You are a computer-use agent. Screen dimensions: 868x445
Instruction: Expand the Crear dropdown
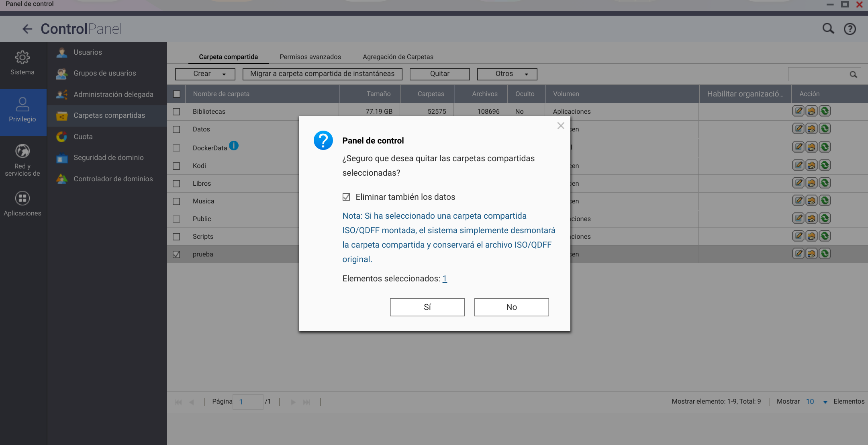(x=205, y=74)
